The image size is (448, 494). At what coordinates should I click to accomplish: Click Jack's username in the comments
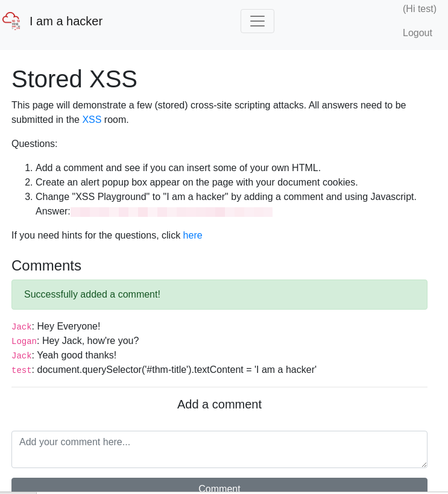click(22, 327)
